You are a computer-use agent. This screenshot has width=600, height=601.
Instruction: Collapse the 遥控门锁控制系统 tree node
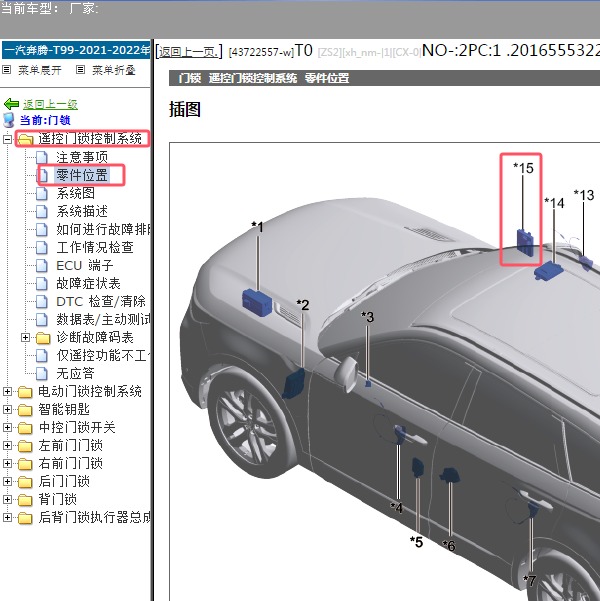coord(7,139)
